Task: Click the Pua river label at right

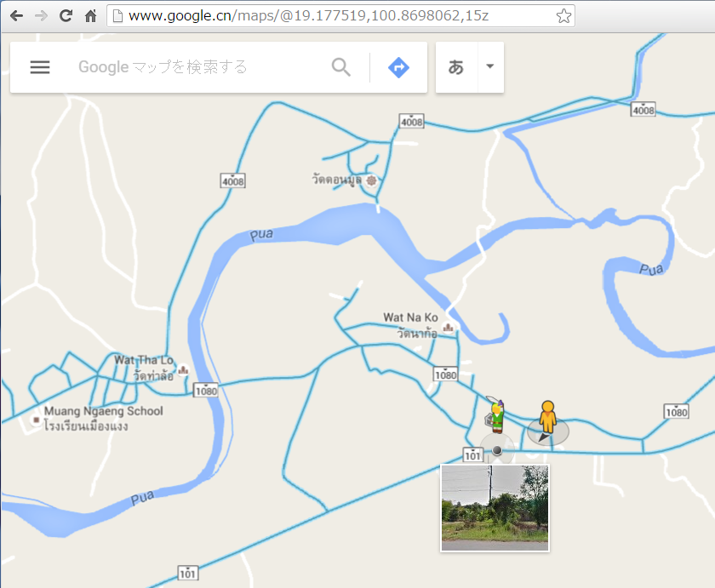Action: click(x=651, y=269)
